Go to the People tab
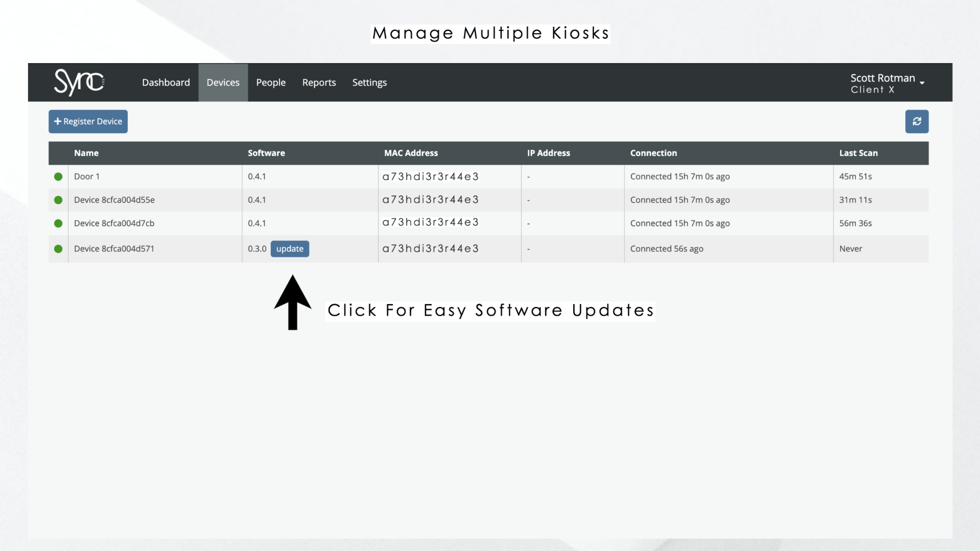 271,83
